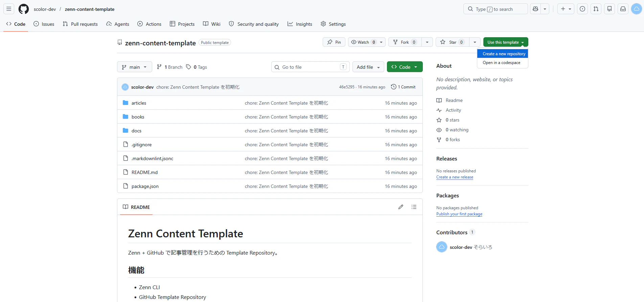The image size is (644, 302).
Task: Open the main branch selector
Action: (135, 67)
